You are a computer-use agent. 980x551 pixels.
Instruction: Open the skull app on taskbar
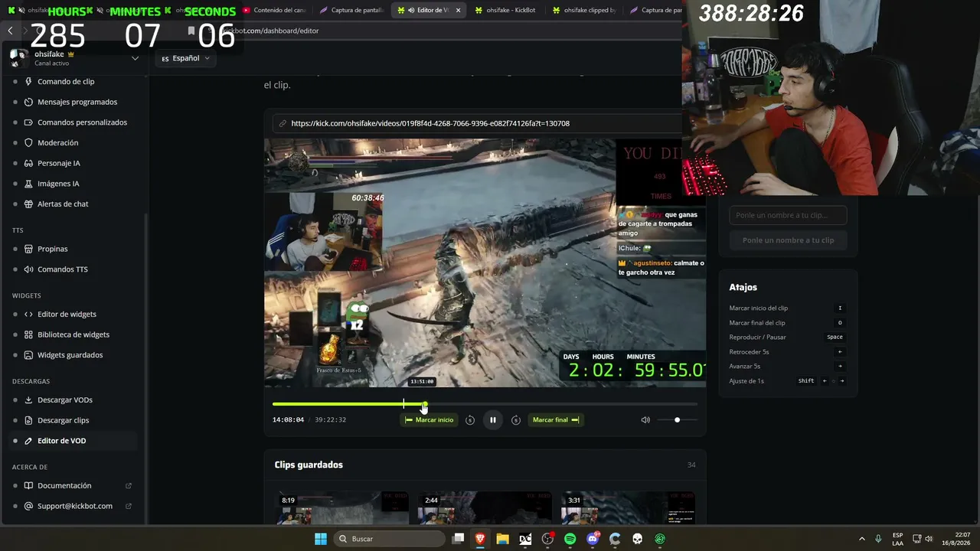637,539
